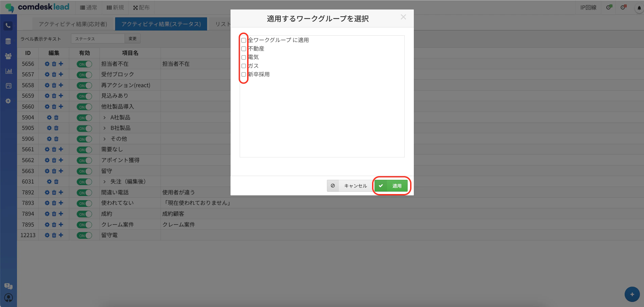
Task: Click plus icon for row 7892
Action: click(61, 192)
